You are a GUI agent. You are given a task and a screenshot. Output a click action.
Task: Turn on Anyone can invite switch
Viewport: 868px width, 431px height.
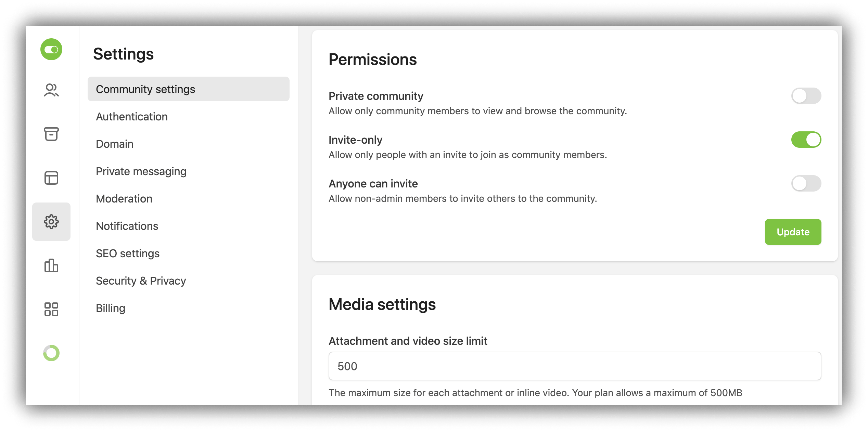click(806, 183)
